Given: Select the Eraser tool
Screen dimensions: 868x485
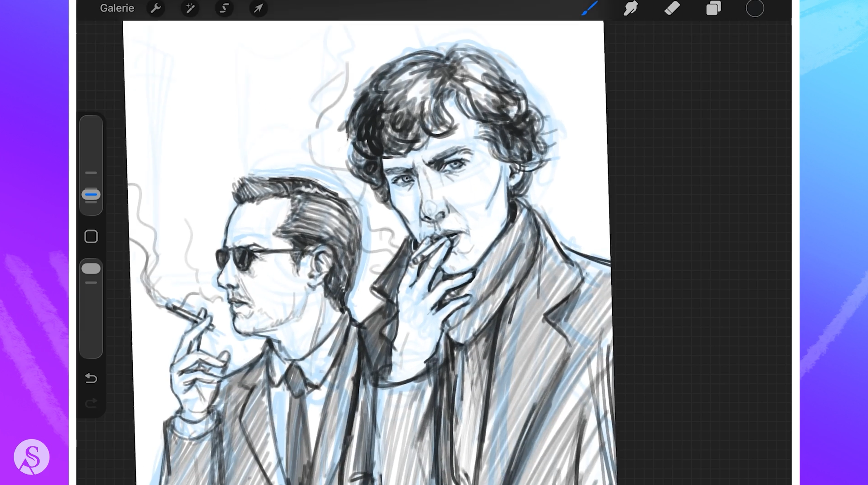Looking at the screenshot, I should (672, 8).
